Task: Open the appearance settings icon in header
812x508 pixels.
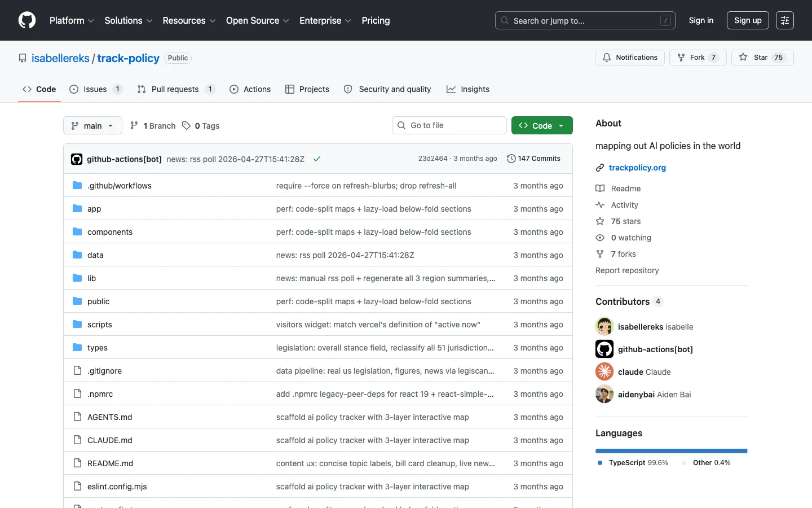Action: click(x=784, y=20)
